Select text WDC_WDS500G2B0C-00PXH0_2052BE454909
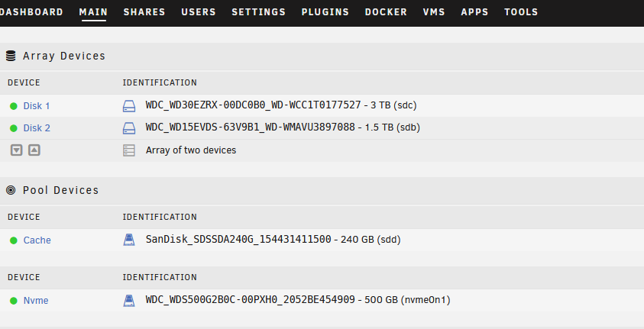 (250, 299)
